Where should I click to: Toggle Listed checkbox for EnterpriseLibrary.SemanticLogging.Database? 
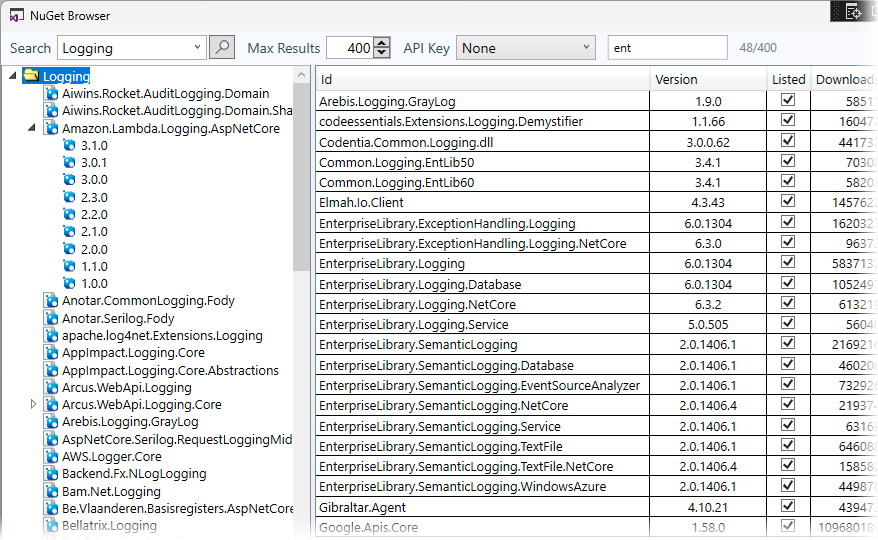tap(788, 364)
